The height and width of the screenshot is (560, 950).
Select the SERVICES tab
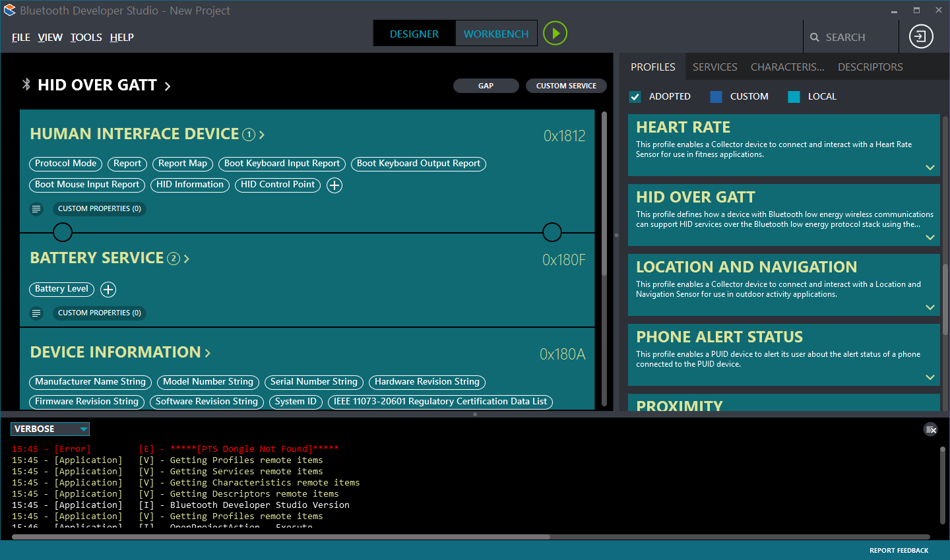click(715, 67)
